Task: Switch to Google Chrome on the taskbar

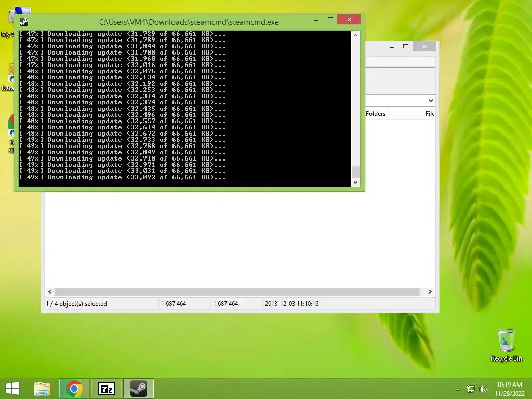Action: [74, 389]
